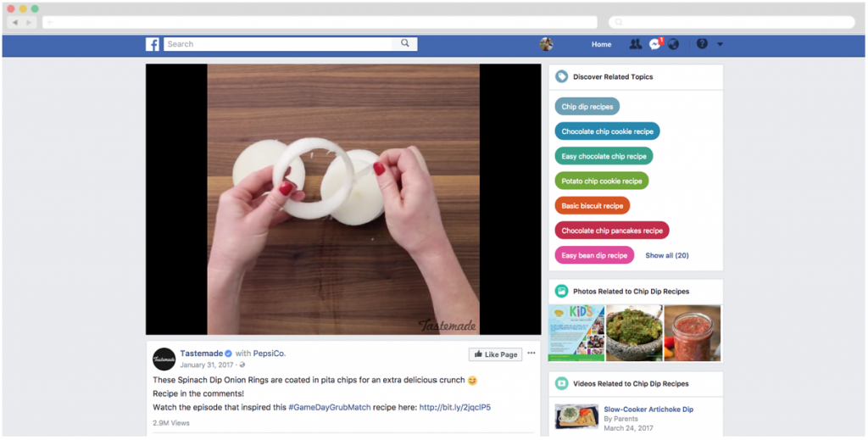Click 'Discover Related Topics' heading

(613, 77)
